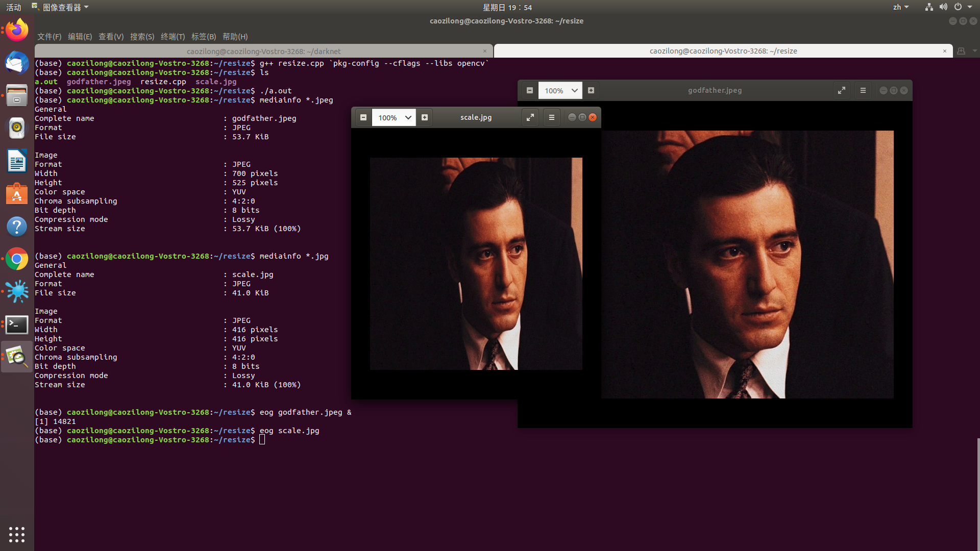Switch to the ~/resize terminal tab
Viewport: 980px width, 551px height.
pyautogui.click(x=723, y=51)
